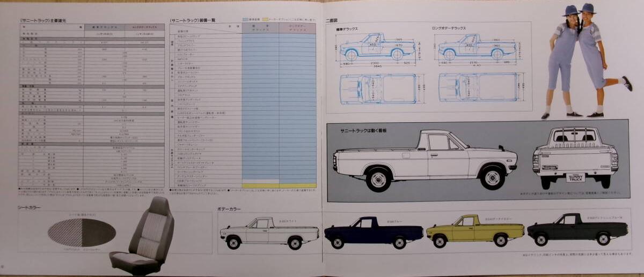Click the standard deluxe top-view blueprint
Image resolution: width=644 pixels, height=277 pixels.
[378, 87]
